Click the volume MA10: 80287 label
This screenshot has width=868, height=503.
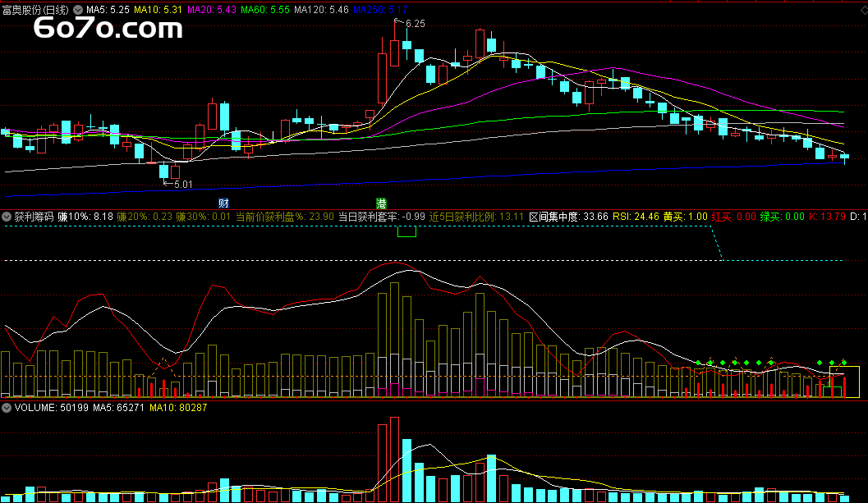click(x=178, y=408)
